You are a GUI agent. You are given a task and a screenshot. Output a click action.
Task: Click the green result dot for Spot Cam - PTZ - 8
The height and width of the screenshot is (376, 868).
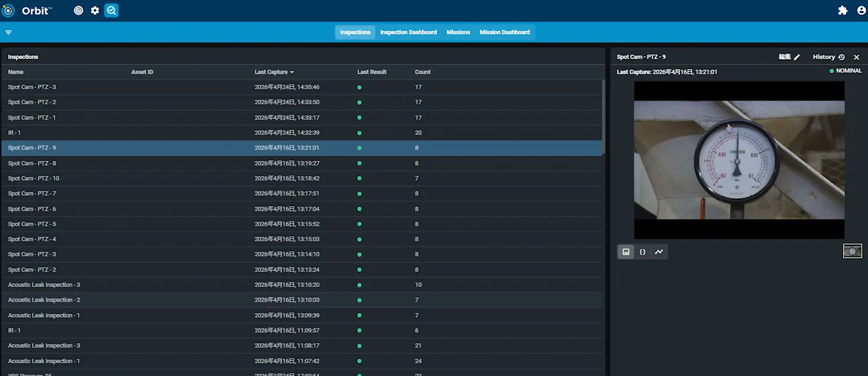pyautogui.click(x=359, y=163)
